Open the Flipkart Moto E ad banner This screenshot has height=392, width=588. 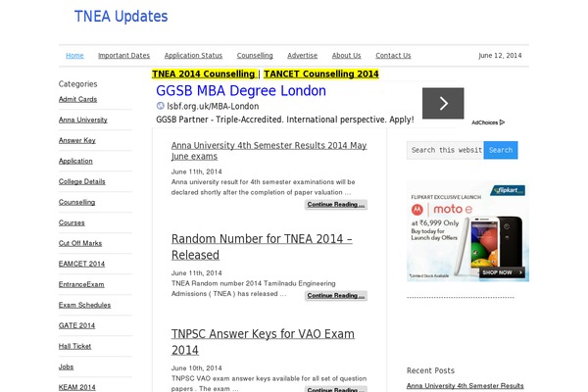[x=467, y=231]
